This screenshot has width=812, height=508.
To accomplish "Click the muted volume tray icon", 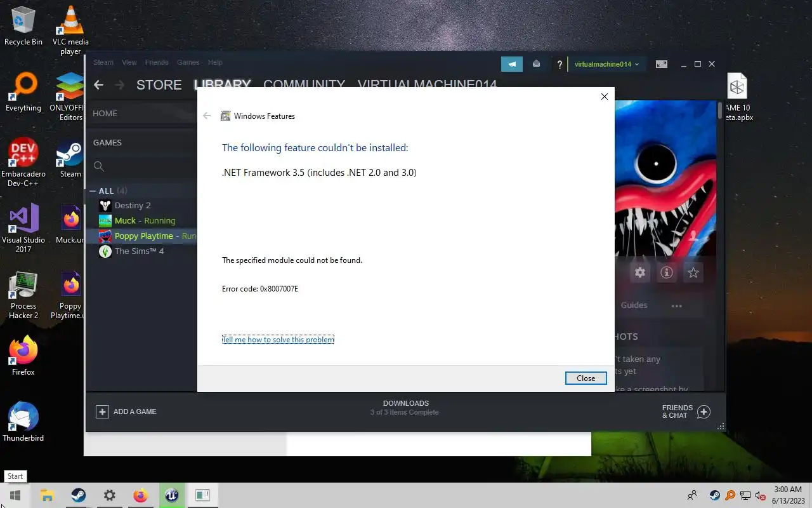I will point(760,495).
